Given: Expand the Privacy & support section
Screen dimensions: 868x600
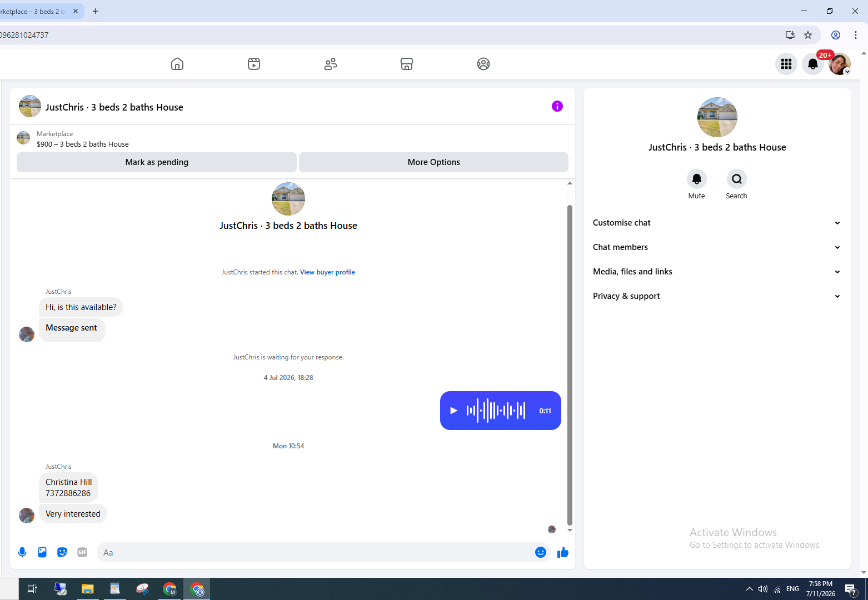Looking at the screenshot, I should click(717, 296).
